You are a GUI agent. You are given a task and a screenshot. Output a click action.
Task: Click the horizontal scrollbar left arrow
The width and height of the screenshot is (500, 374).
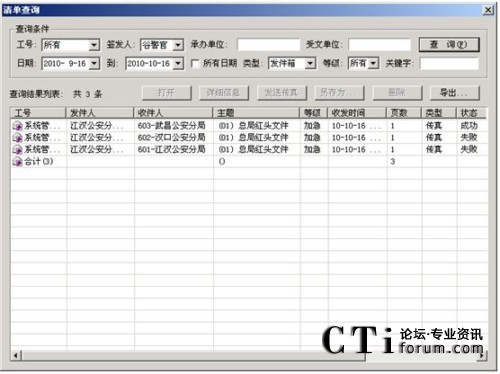click(x=16, y=356)
